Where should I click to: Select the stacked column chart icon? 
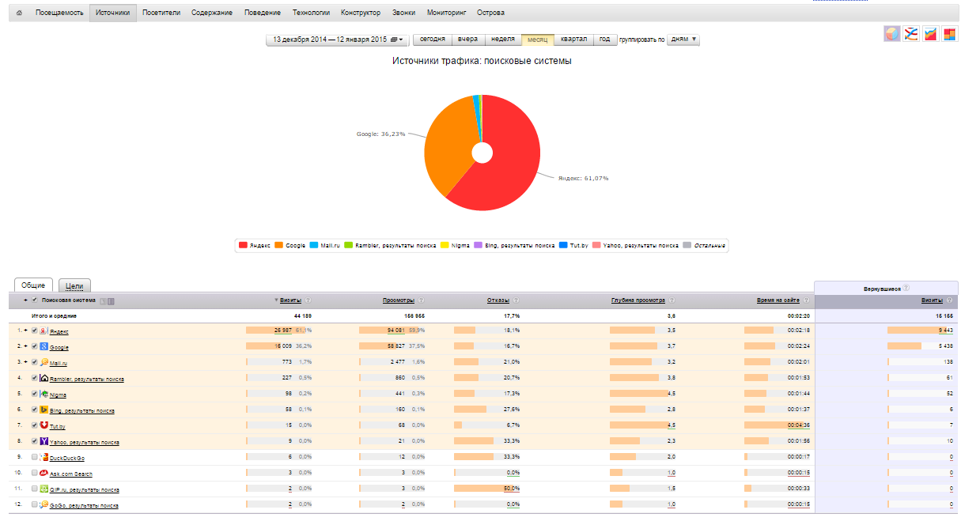(x=950, y=34)
